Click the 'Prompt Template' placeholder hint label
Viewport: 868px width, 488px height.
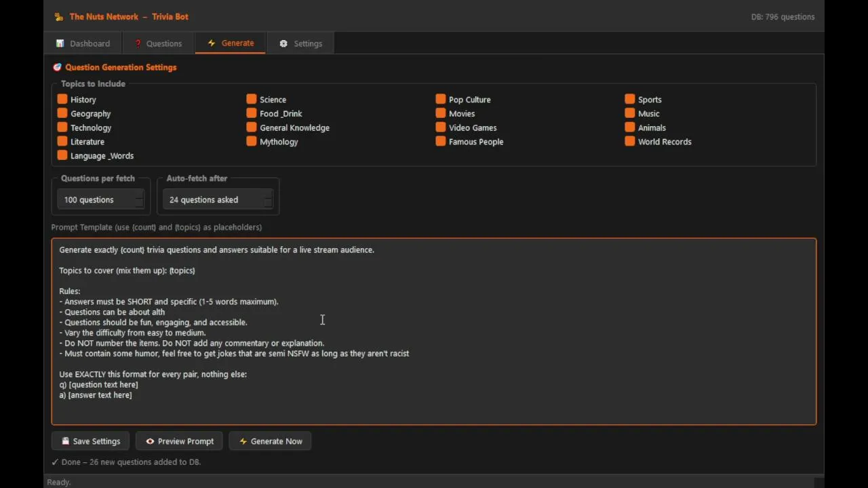click(157, 227)
